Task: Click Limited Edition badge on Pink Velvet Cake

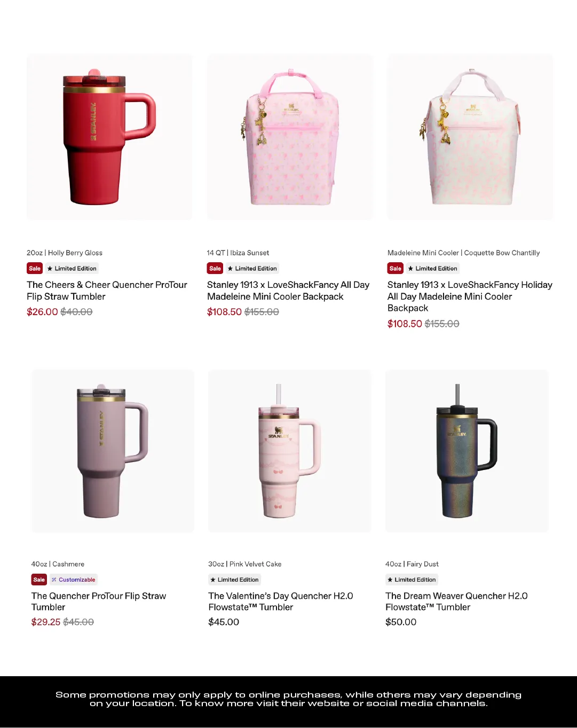Action: coord(234,580)
